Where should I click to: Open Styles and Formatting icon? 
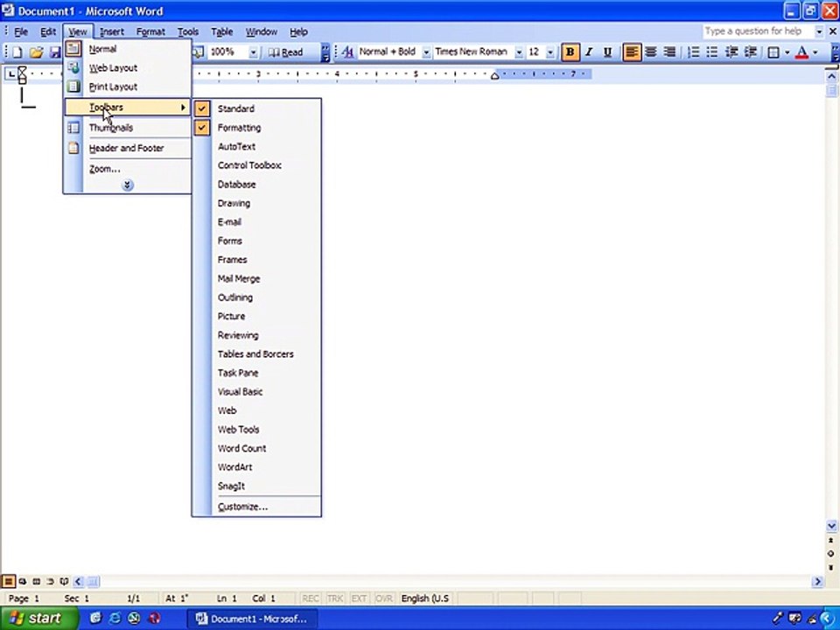(347, 52)
